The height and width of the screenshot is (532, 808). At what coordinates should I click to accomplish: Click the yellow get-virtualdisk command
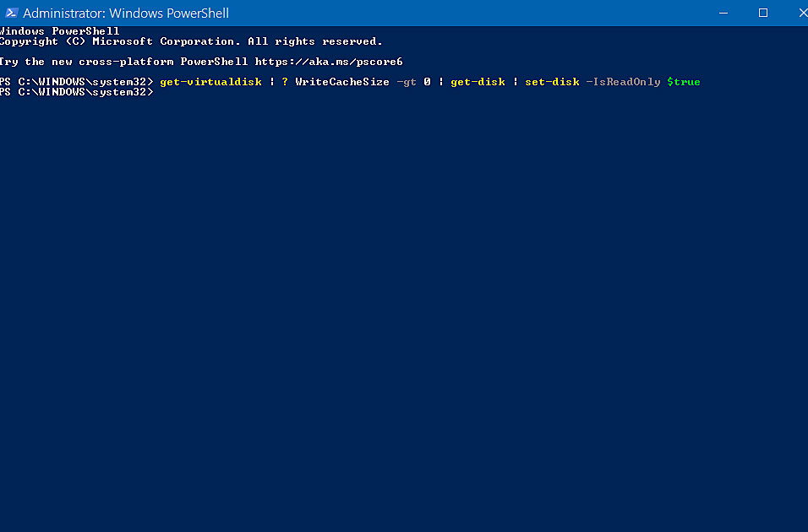(x=210, y=82)
